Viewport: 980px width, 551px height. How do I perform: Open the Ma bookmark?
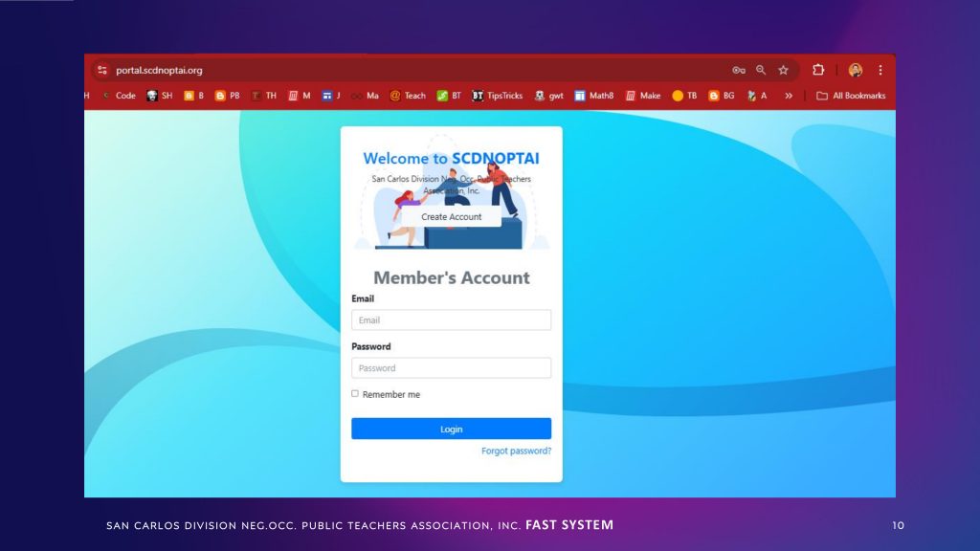coord(365,96)
